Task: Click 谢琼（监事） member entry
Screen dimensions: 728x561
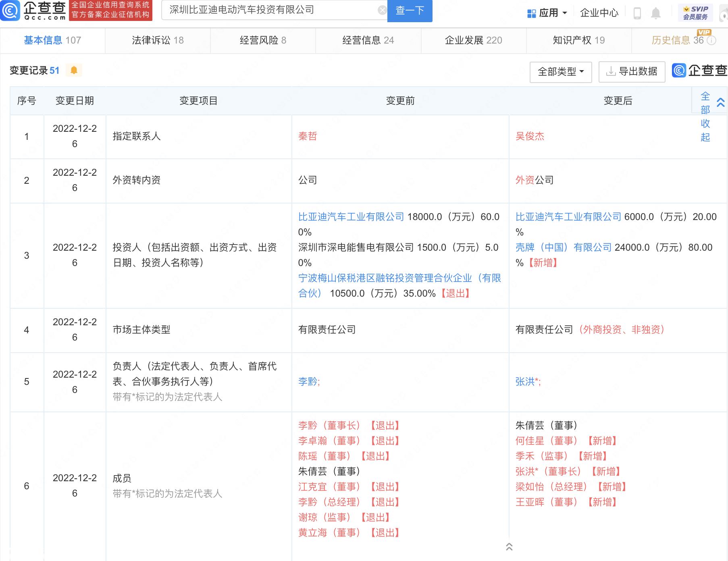Action: tap(344, 517)
